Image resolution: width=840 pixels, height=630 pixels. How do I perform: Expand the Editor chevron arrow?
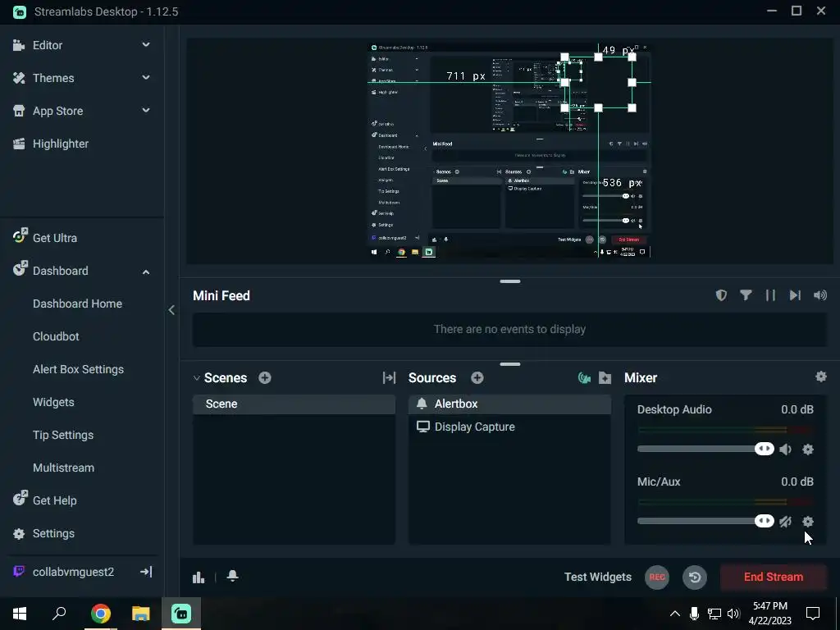coord(146,45)
